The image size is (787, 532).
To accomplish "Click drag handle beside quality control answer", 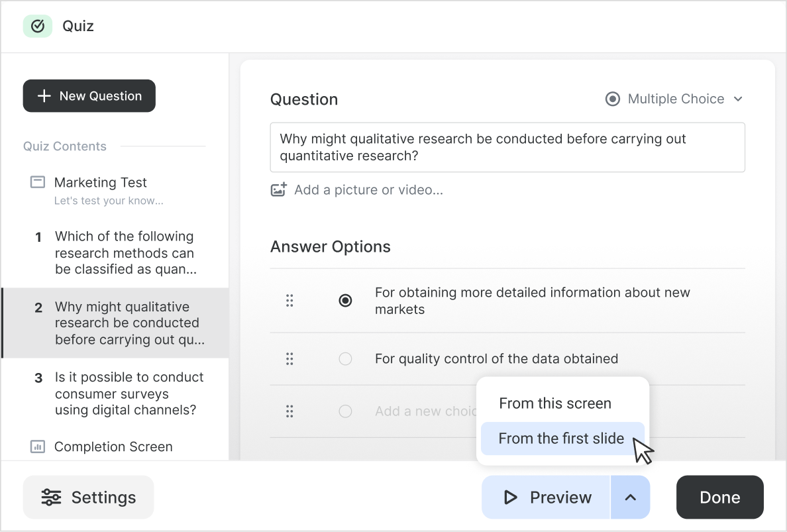I will click(x=289, y=359).
